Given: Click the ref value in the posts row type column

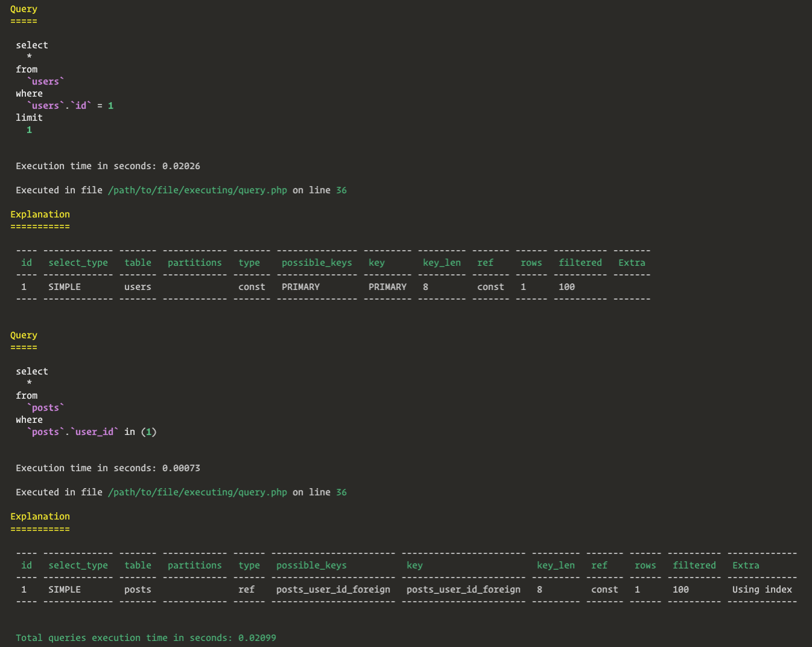Looking at the screenshot, I should 246,590.
